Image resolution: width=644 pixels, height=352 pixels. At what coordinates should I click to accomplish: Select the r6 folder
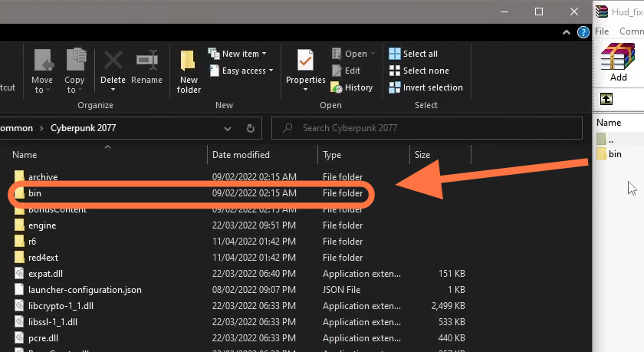click(32, 242)
